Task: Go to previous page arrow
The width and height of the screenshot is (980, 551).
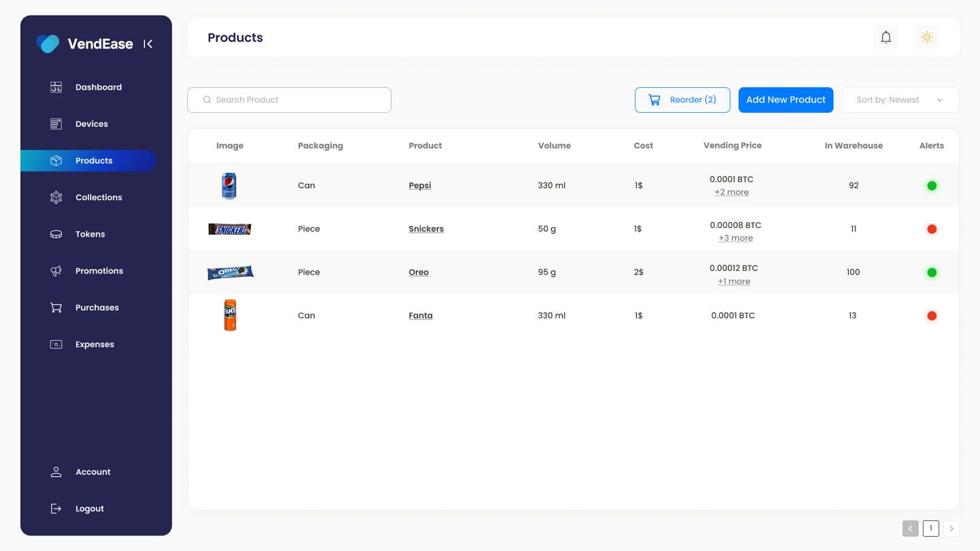Action: (x=911, y=529)
